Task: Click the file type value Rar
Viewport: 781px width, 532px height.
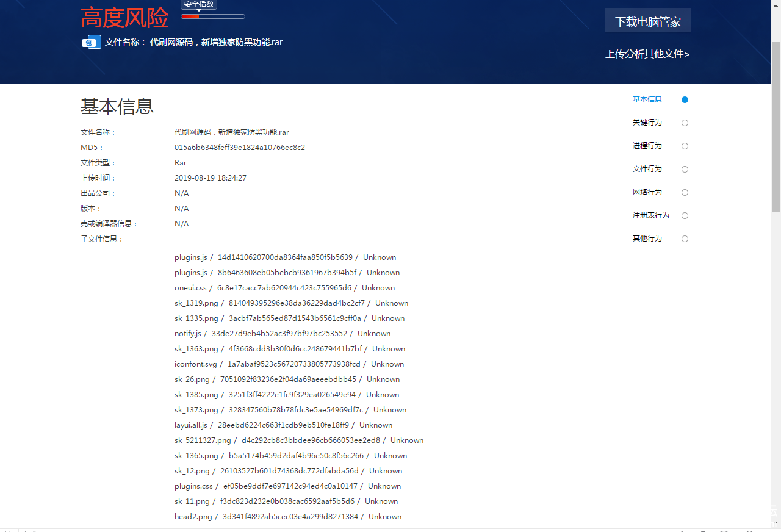Action: pos(181,163)
